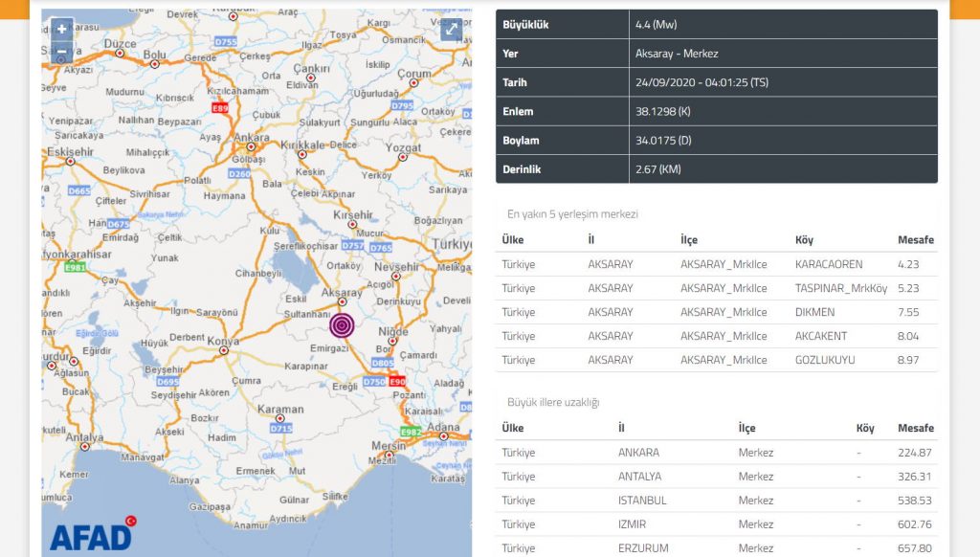Click the Kırşehir city marker on map
Screen dimensions: 980x557
(x=352, y=224)
